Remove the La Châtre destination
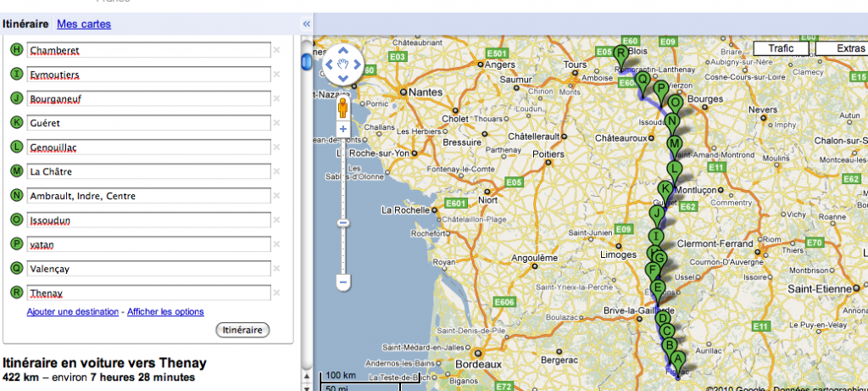Screen dimensions: 868x391 tap(277, 171)
